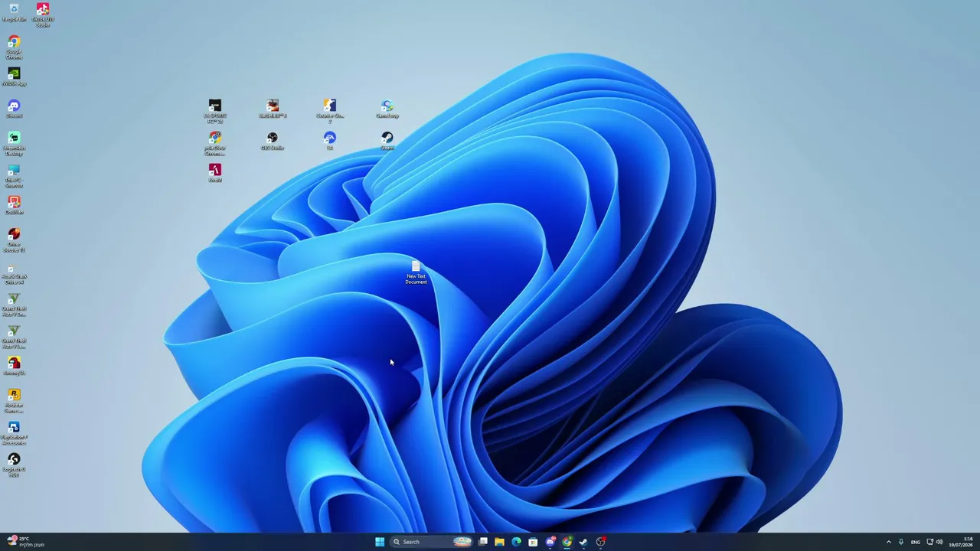Switch to Chrome in the taskbar
Image resolution: width=980 pixels, height=551 pixels.
click(567, 542)
